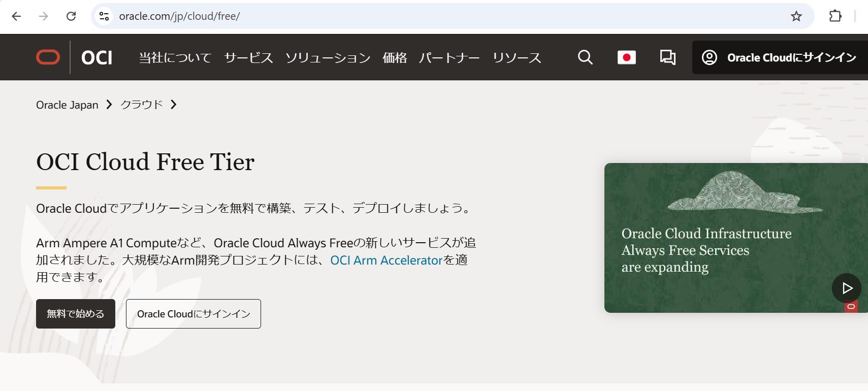
Task: Click the chevron after クラウド breadcrumb
Action: click(x=174, y=105)
